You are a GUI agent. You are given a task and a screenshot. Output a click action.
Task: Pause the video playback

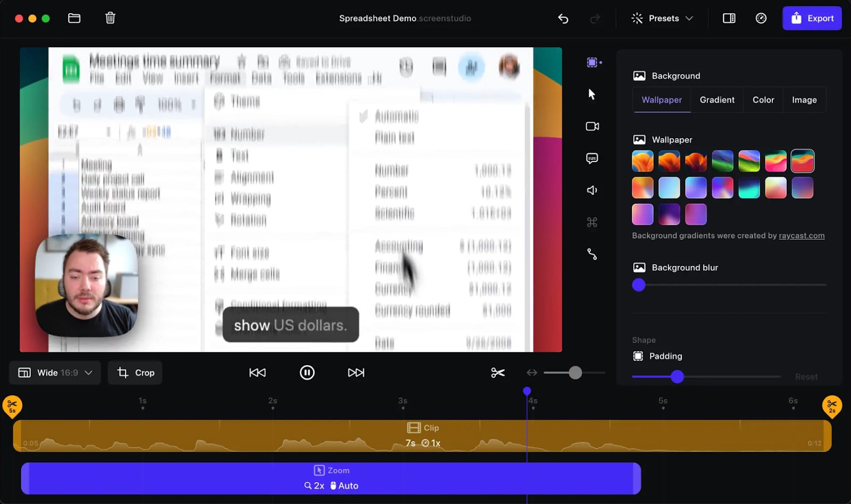point(307,373)
